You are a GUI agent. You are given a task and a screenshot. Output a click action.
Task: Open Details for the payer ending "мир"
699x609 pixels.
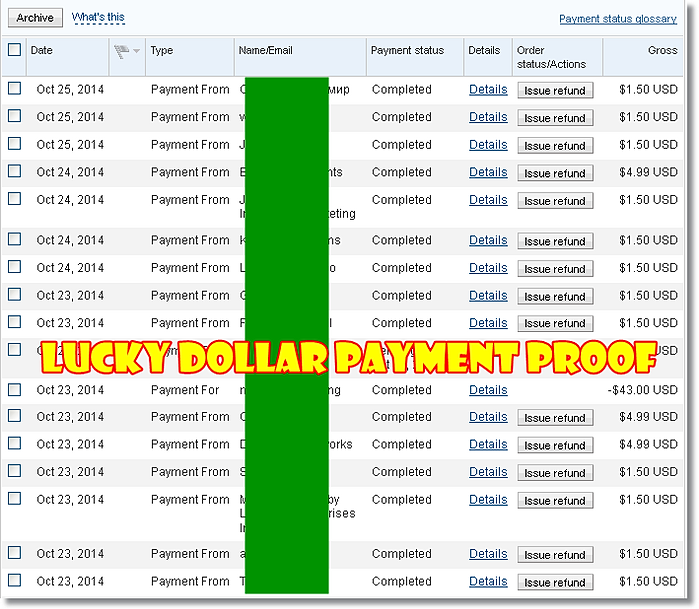(488, 90)
